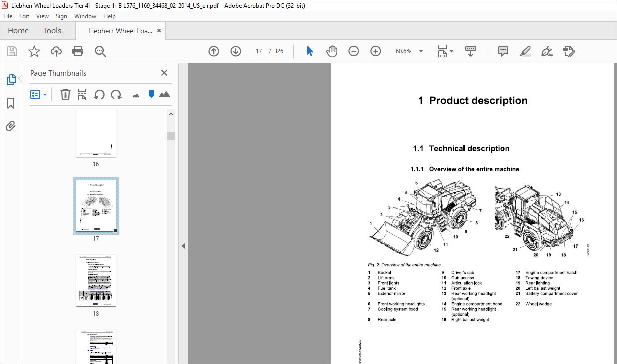
Task: Click the stamp tool icon
Action: coord(569,51)
